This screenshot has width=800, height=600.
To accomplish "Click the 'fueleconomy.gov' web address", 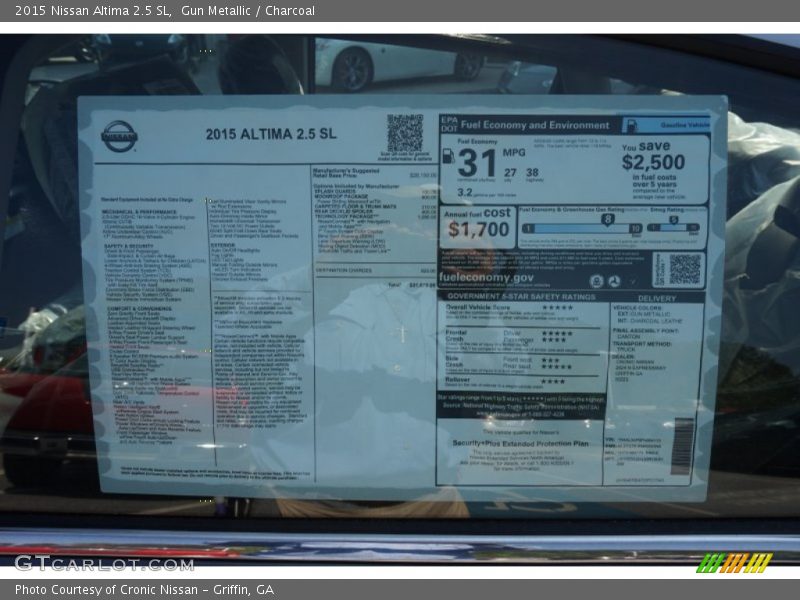I will 486,278.
